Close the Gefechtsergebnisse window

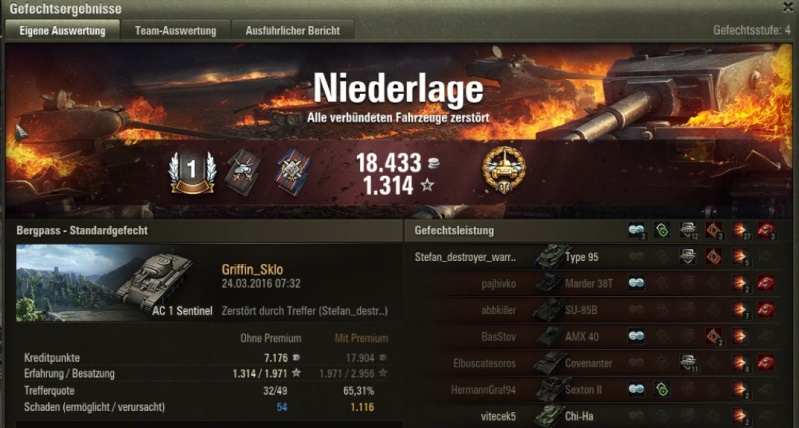tap(787, 7)
